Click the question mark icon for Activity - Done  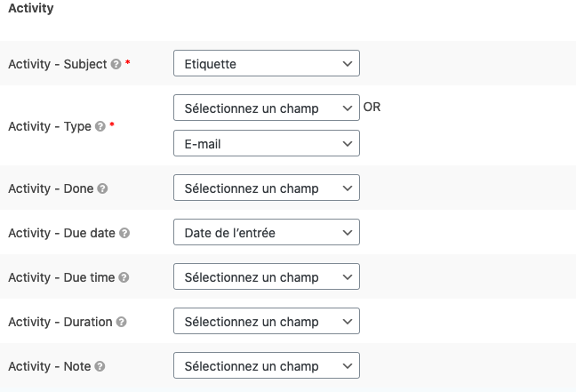(102, 188)
